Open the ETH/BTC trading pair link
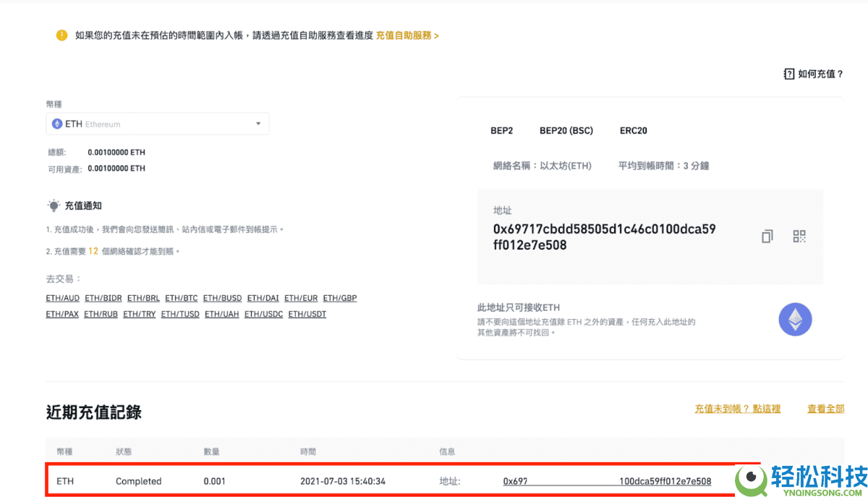The height and width of the screenshot is (497, 868). coord(181,297)
